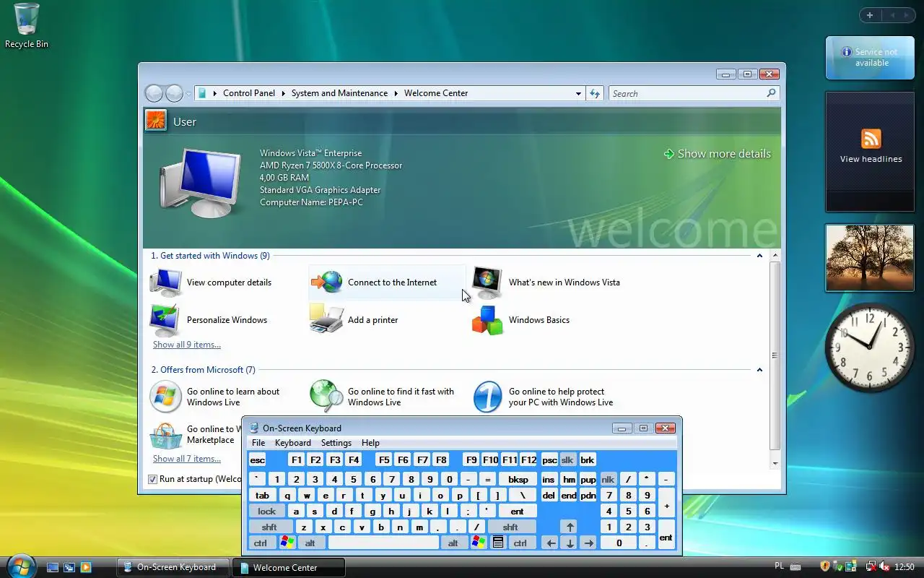Click the left alt key
The image size is (924, 578).
pos(310,543)
